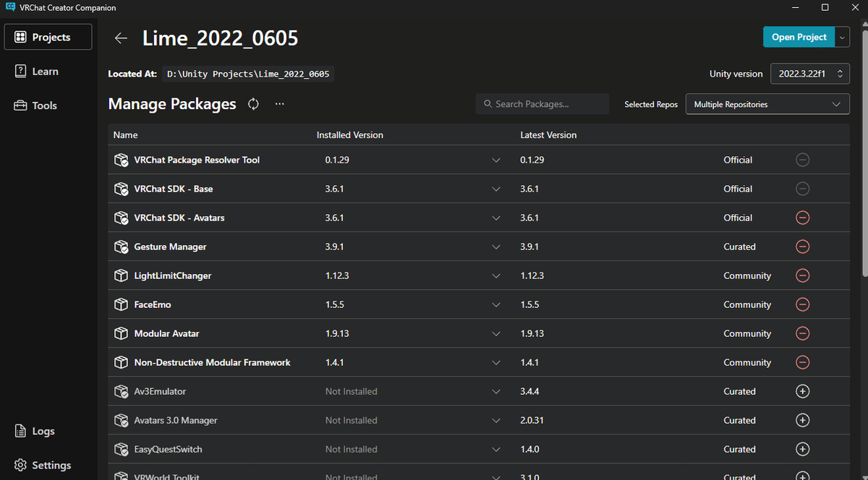
Task: Add the EasyQuestSwitch package
Action: [802, 449]
